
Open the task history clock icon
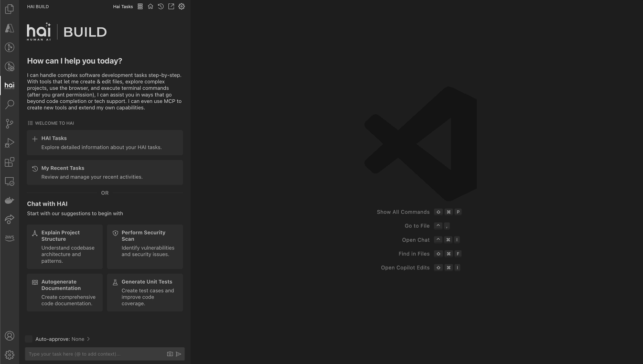pos(161,7)
